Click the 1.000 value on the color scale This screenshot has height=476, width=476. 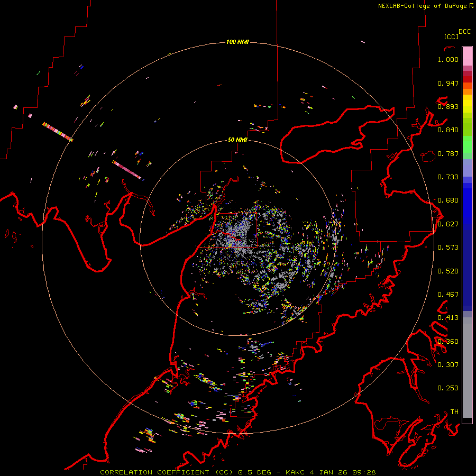(x=448, y=59)
